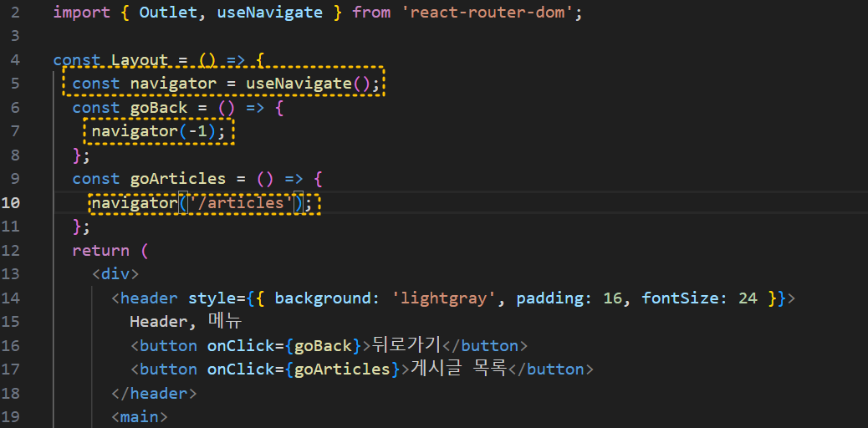
Task: Click 'Header, 메뉴' text on line 15
Action: point(186,322)
